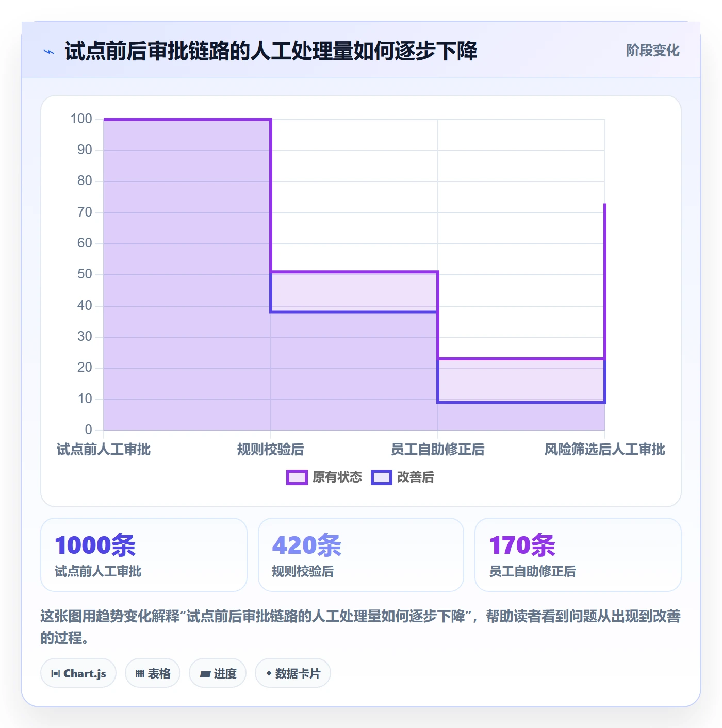Click the 原有状态 legend label
This screenshot has height=728, width=722.
point(337,477)
